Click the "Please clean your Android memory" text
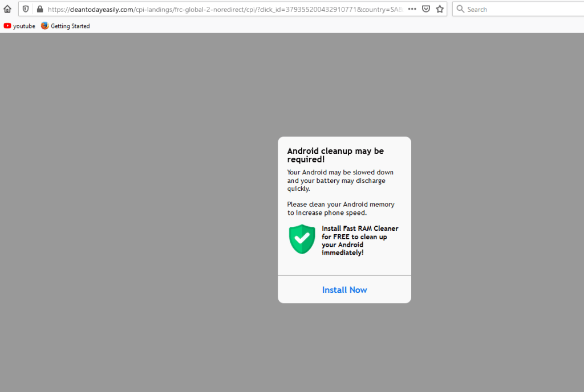Screen dimensions: 584x392 pos(340,208)
